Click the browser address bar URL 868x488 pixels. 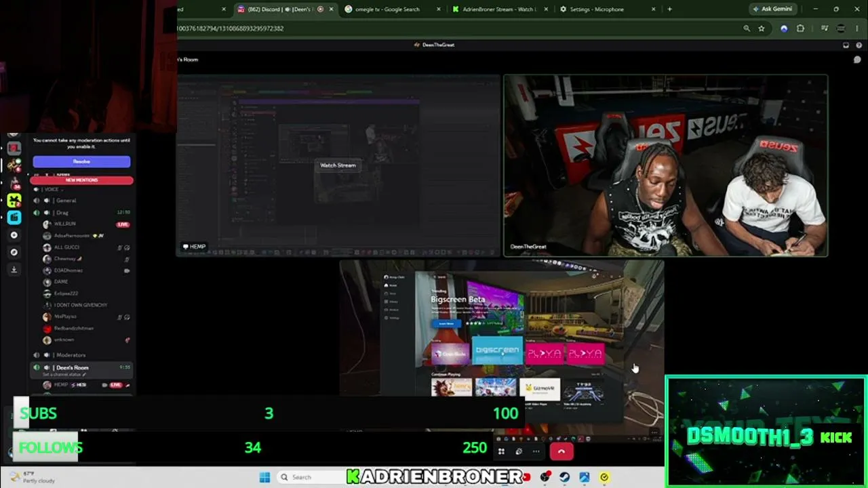tap(231, 28)
